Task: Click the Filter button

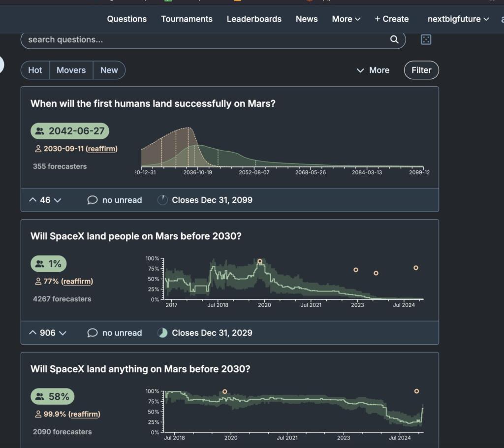Action: coord(421,70)
